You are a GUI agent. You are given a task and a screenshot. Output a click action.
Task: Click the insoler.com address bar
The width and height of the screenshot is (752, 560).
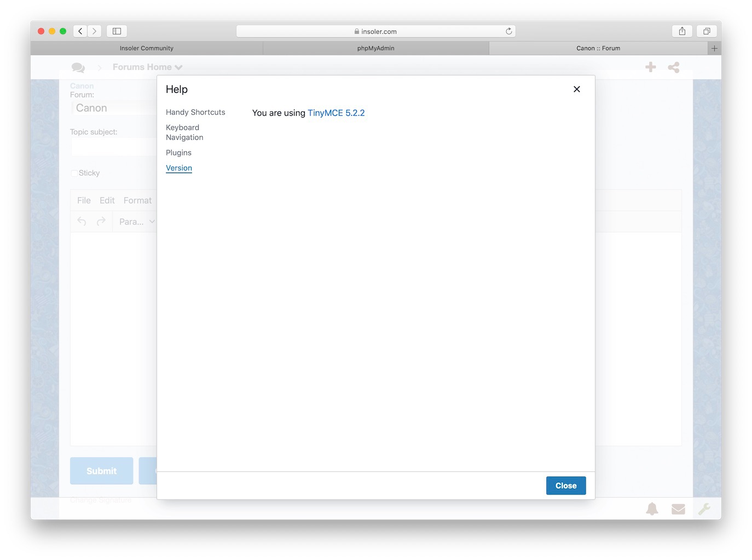pos(375,31)
